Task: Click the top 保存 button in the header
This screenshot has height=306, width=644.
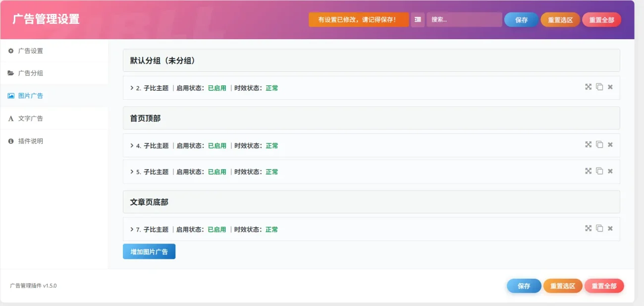Action: 521,20
